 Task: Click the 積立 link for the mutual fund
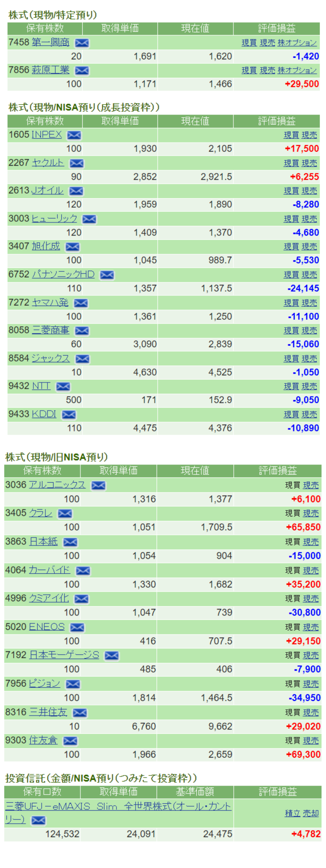(x=292, y=813)
